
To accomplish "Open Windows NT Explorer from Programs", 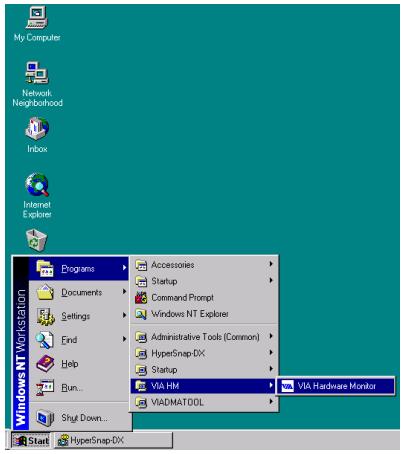I will pos(204,314).
